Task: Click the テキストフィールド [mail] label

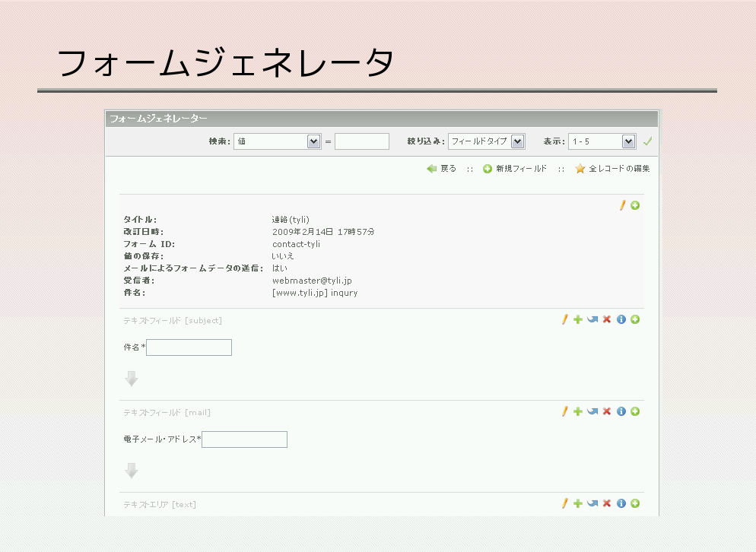Action: [x=167, y=413]
